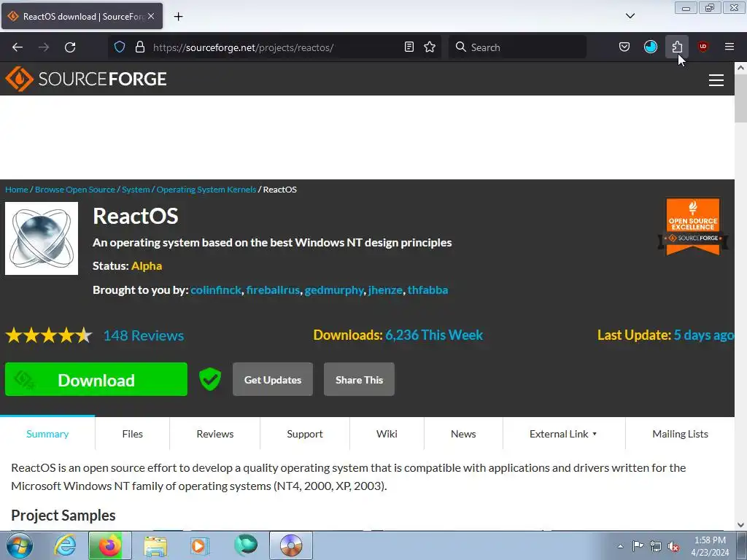Open thfabba's profile link
Screen dimensions: 747x560
(427, 290)
